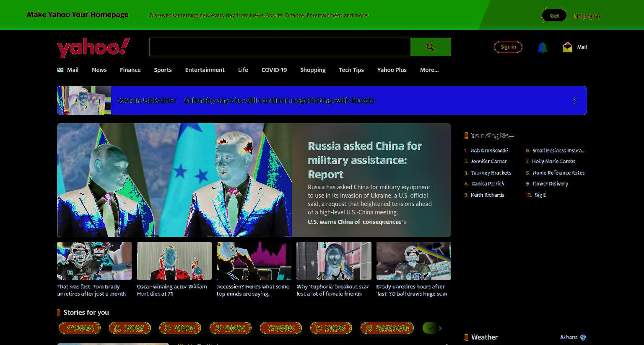Open trending topic Holly Marie Combs

coord(553,161)
